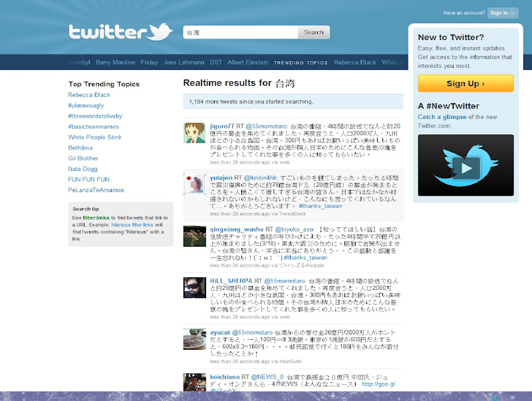This screenshot has width=532, height=401.
Task: Click the HootSuite source link
Action: click(x=291, y=361)
